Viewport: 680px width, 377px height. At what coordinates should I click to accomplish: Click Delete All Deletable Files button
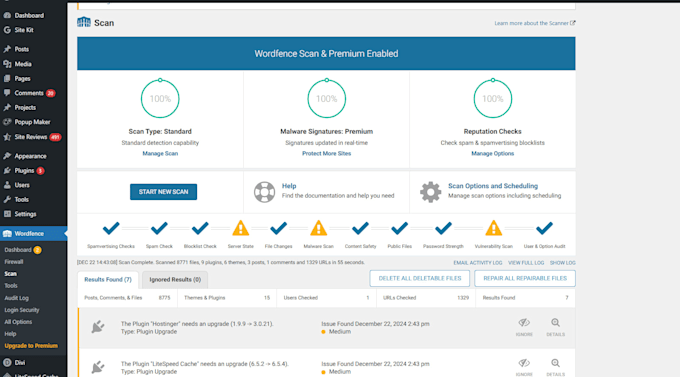point(420,279)
